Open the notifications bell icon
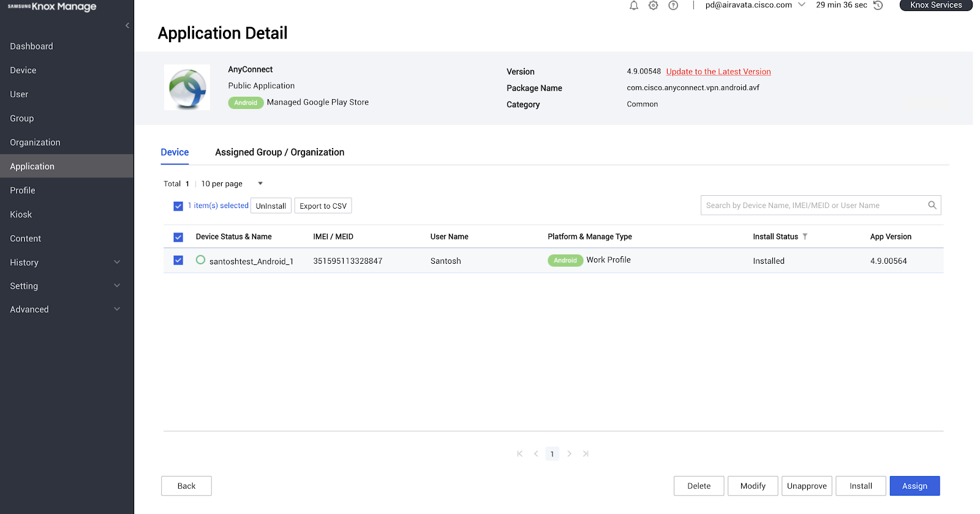 click(x=634, y=6)
